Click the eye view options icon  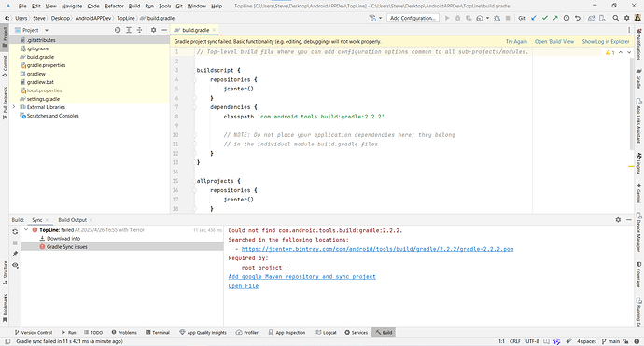(x=15, y=265)
